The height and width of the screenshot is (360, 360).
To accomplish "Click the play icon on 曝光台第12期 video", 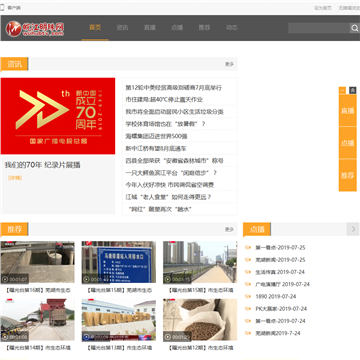I will (168, 337).
